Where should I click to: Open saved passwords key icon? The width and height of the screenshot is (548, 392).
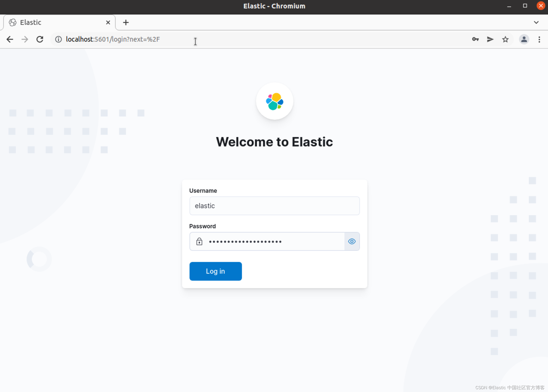coord(475,39)
